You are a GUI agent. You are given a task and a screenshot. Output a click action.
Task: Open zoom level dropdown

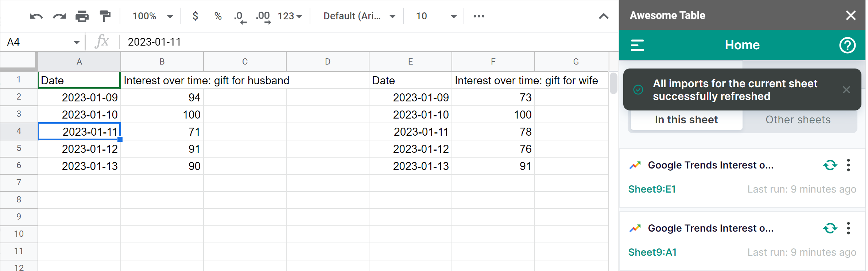[152, 16]
